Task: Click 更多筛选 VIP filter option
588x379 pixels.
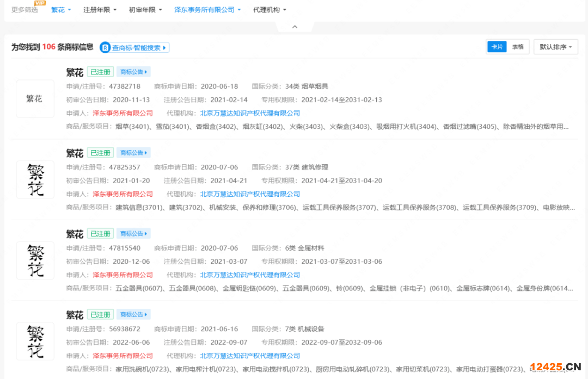Action: point(25,10)
